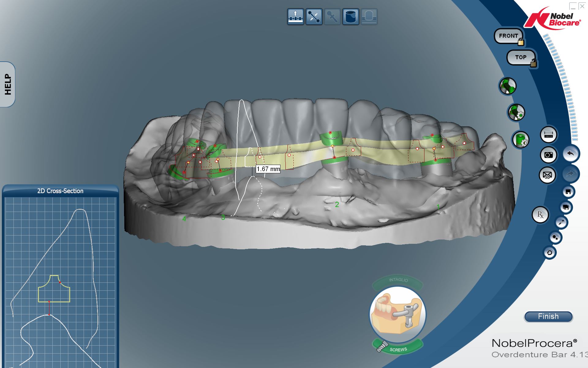
Task: Switch to the INTAGLIO step
Action: [x=398, y=280]
